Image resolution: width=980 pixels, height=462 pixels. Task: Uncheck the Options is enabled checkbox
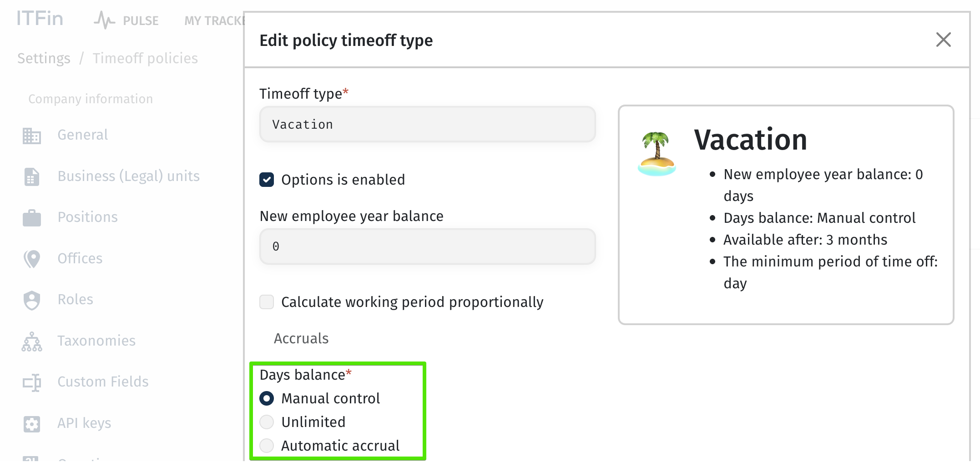click(x=267, y=180)
